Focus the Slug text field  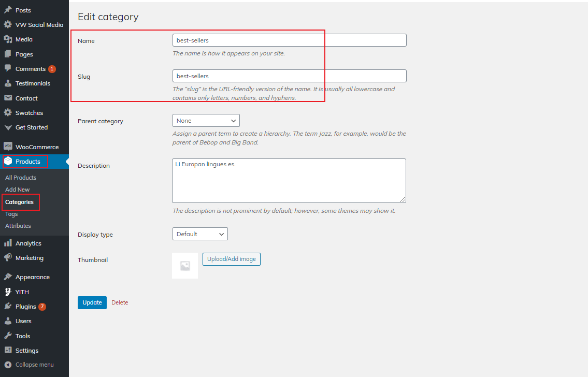coord(289,76)
